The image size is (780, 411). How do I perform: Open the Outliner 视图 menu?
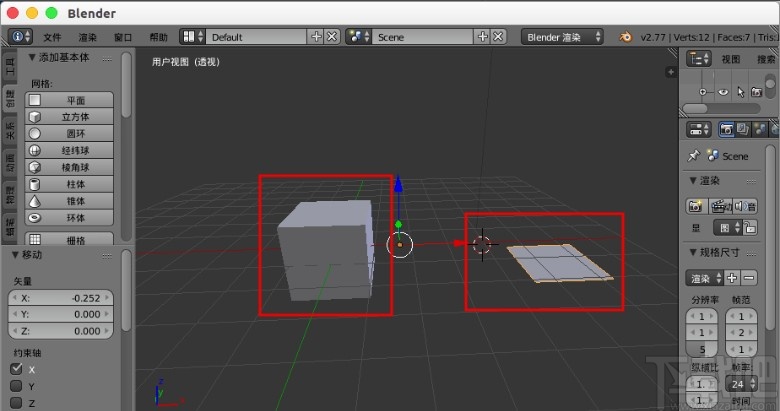(x=730, y=59)
